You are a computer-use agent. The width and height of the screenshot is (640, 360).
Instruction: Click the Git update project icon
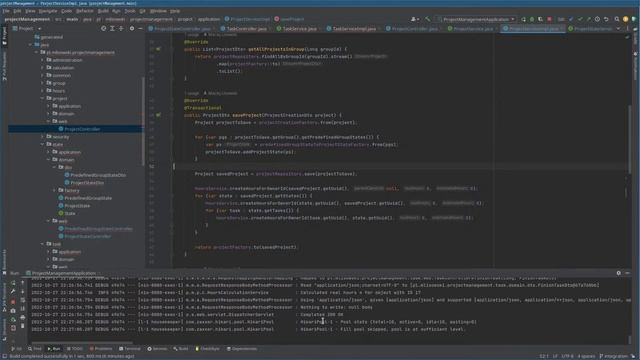click(571, 19)
